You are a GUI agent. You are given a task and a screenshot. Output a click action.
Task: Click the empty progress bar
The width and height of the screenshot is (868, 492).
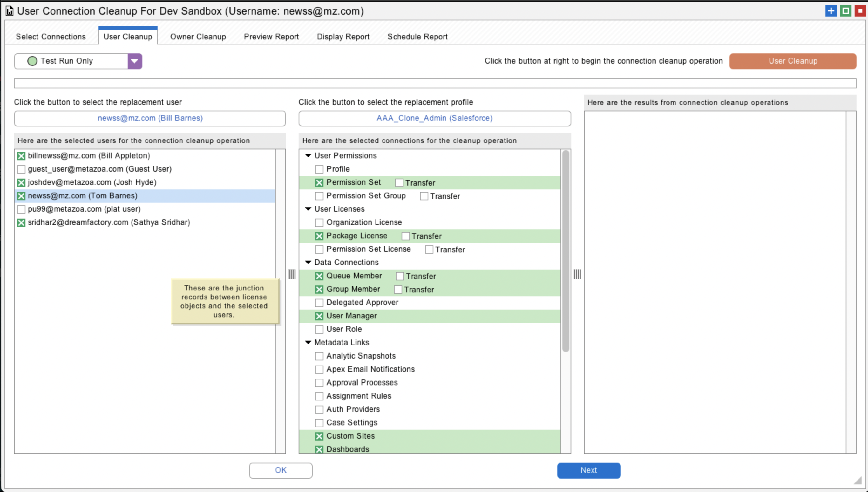[x=435, y=83]
